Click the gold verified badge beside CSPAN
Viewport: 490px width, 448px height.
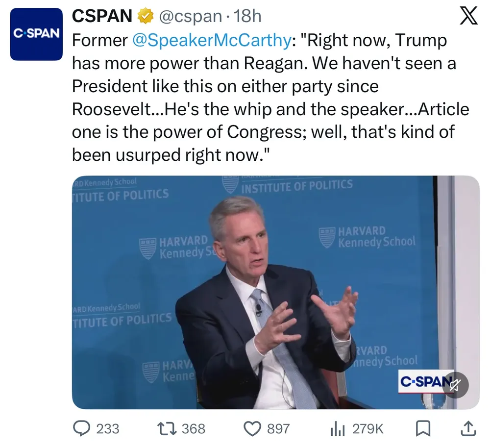(146, 17)
